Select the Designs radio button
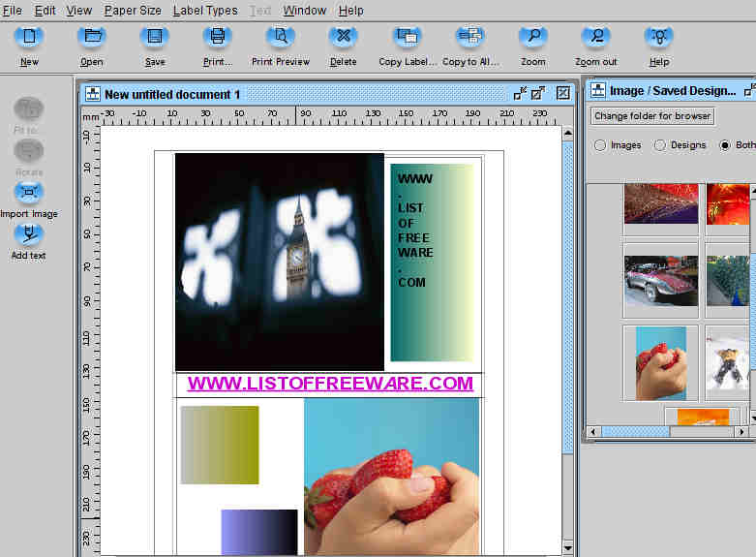Screen dimensions: 756x557 (x=660, y=144)
